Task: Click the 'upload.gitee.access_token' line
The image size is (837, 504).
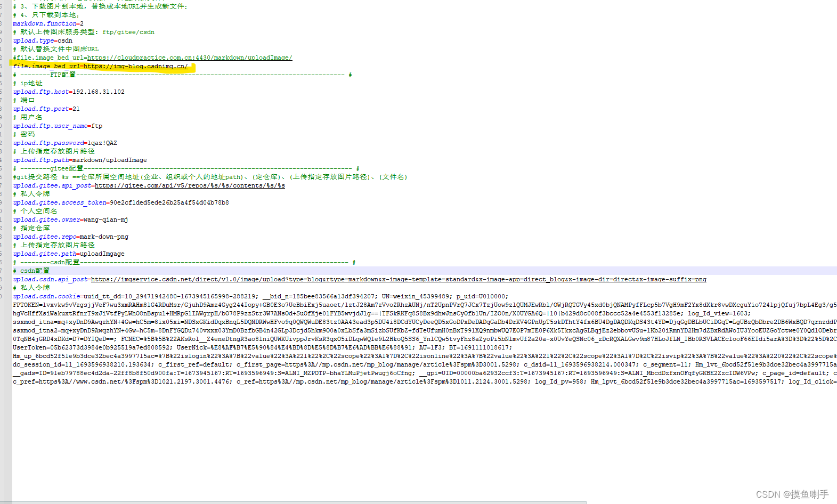Action: pos(121,202)
